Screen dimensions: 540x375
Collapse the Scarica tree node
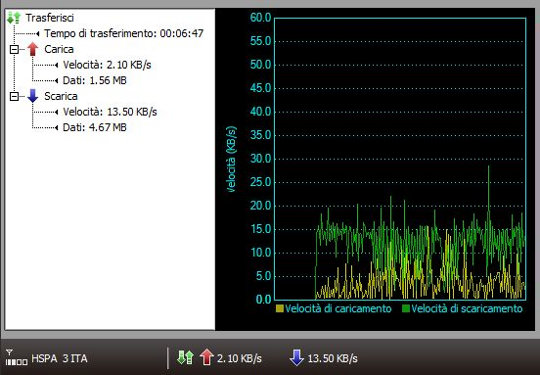point(14,96)
